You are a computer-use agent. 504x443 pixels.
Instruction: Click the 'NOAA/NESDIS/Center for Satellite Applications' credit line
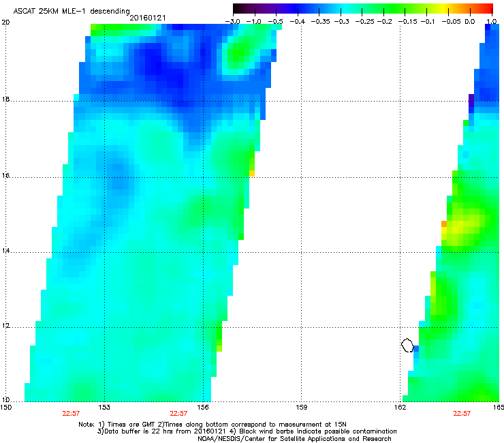(x=294, y=439)
